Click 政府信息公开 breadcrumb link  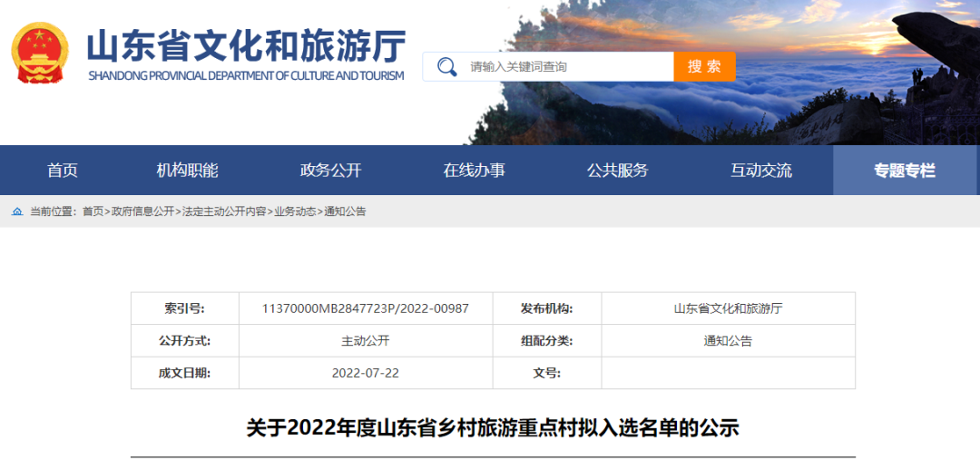pos(142,212)
